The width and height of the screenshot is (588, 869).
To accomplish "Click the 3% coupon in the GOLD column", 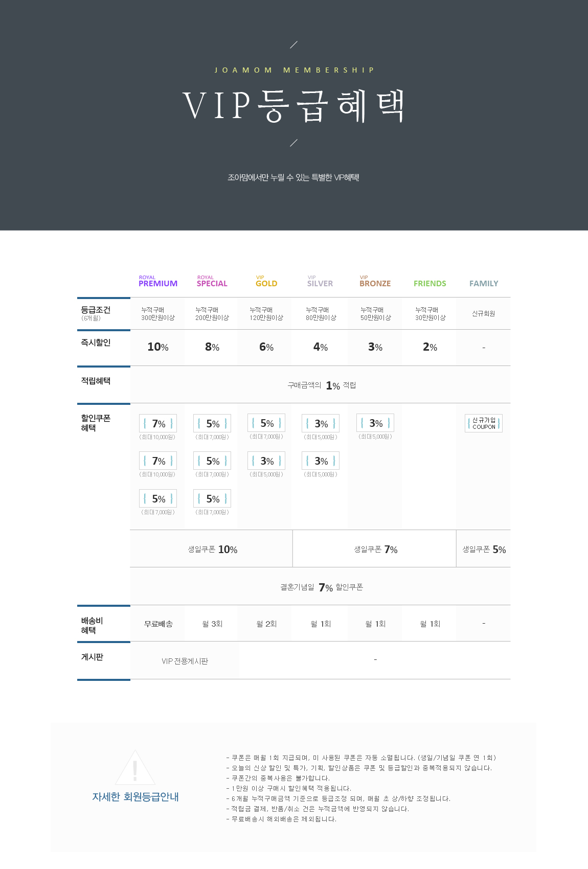I will pos(266,461).
